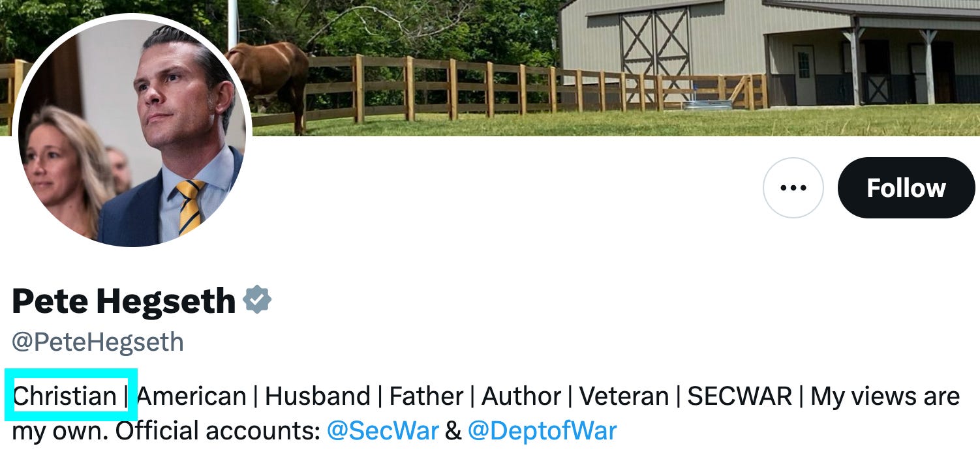Click the word Husband in the bio

318,396
